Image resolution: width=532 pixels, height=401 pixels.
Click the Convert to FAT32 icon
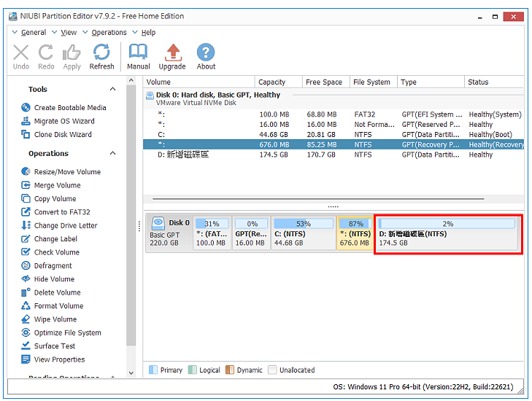(26, 212)
